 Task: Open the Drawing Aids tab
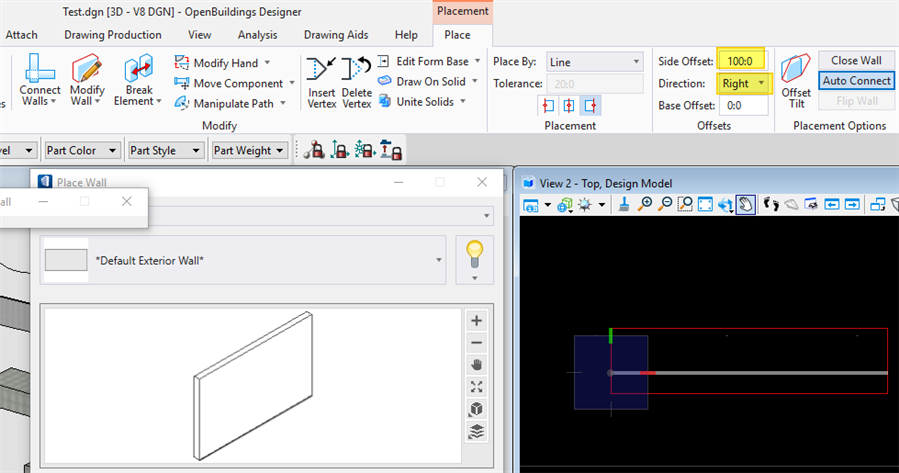(x=336, y=35)
